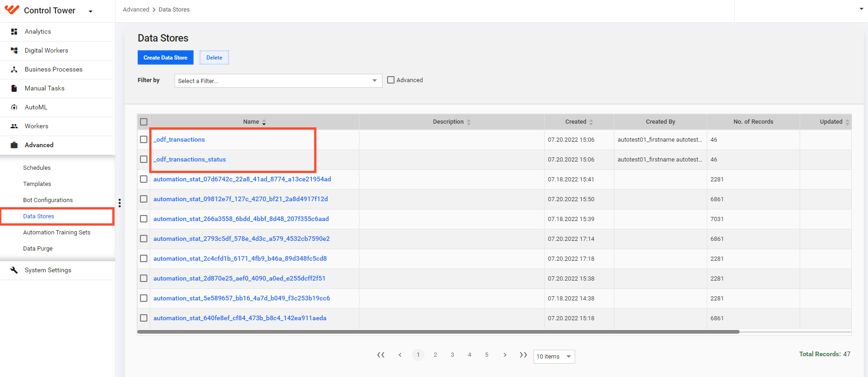
Task: Open Schedules submenu item
Action: (37, 168)
